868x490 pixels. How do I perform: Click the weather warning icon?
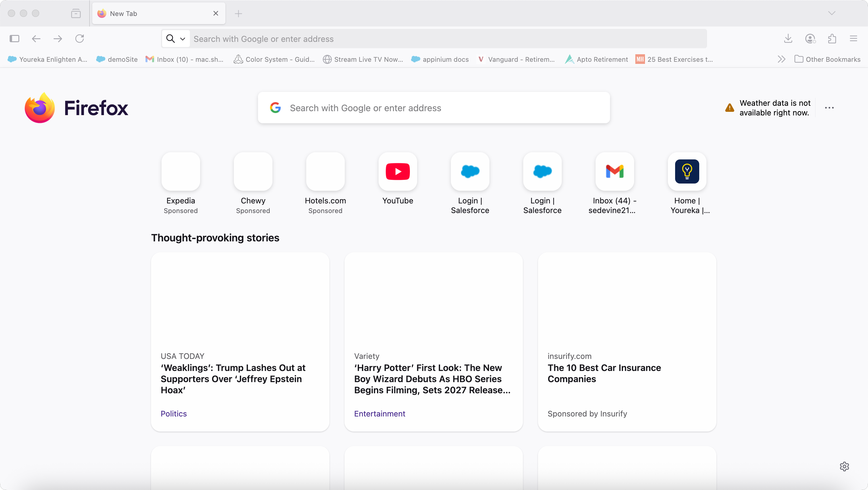pos(729,108)
